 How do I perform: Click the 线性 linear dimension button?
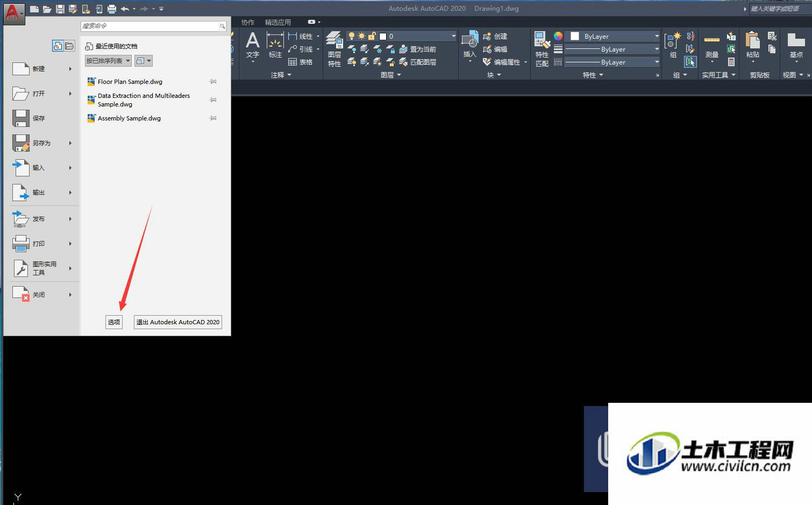tap(301, 36)
